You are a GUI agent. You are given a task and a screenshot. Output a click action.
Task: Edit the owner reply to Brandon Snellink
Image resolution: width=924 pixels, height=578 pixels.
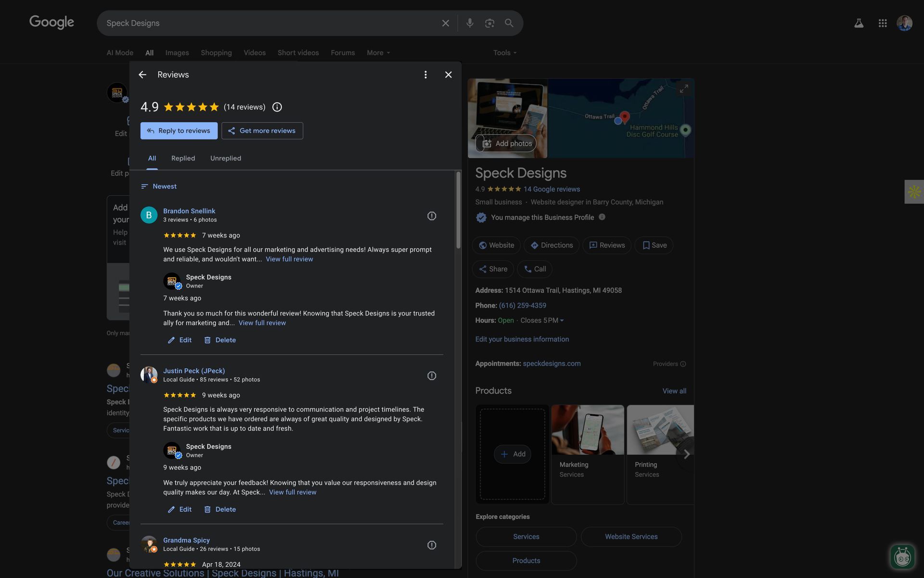coord(180,340)
